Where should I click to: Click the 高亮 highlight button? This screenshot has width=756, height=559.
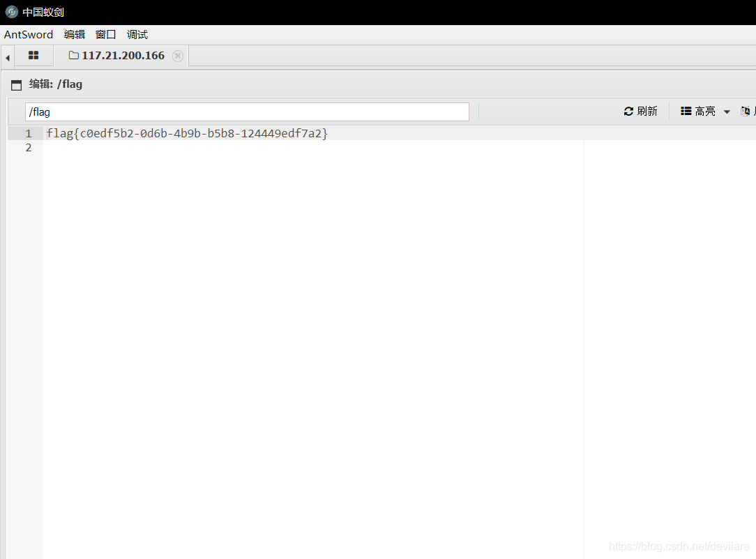coord(697,112)
